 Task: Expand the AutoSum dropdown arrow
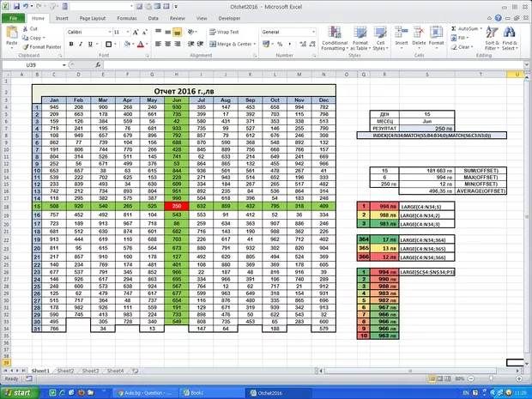pos(481,28)
